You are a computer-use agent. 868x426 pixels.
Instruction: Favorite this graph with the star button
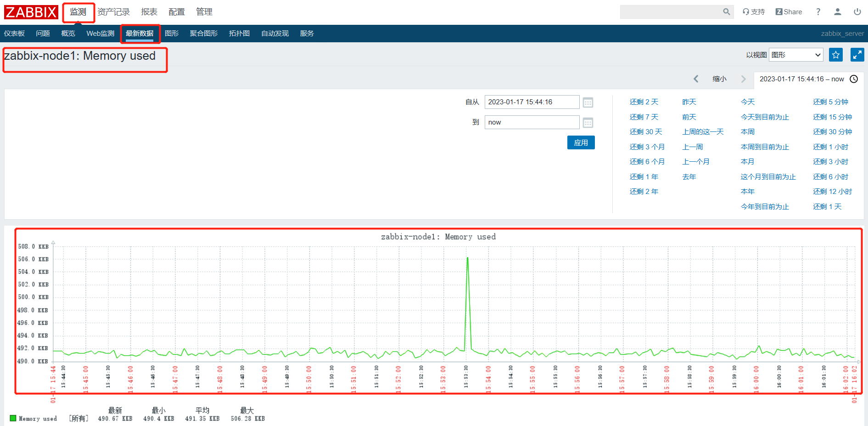coord(835,55)
